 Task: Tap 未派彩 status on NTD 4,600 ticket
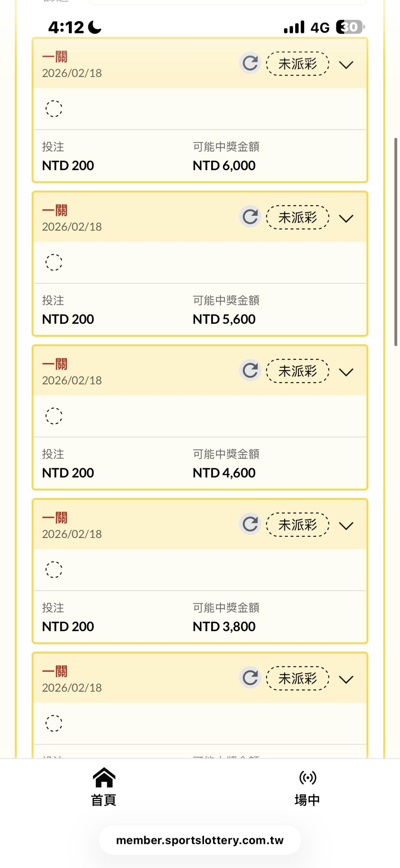pyautogui.click(x=298, y=371)
